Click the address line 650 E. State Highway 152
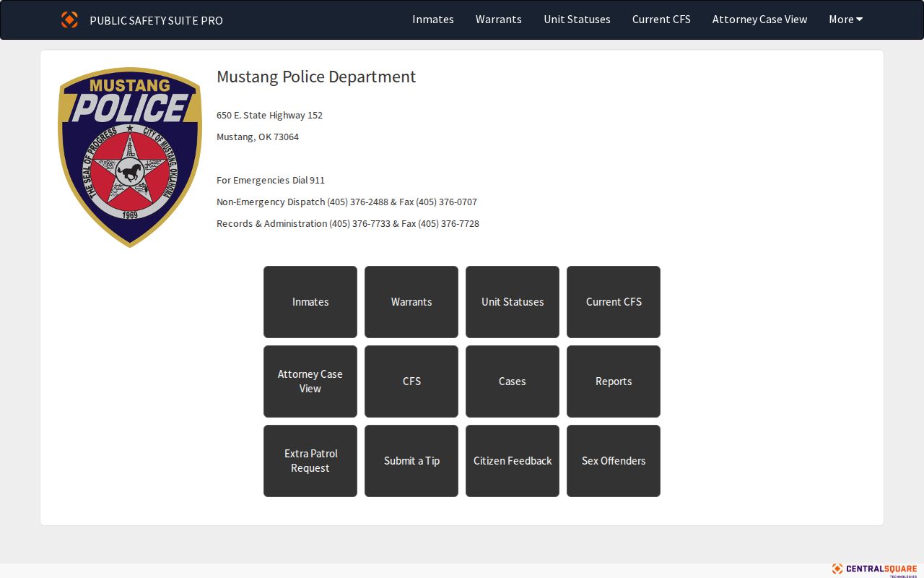 (x=269, y=115)
